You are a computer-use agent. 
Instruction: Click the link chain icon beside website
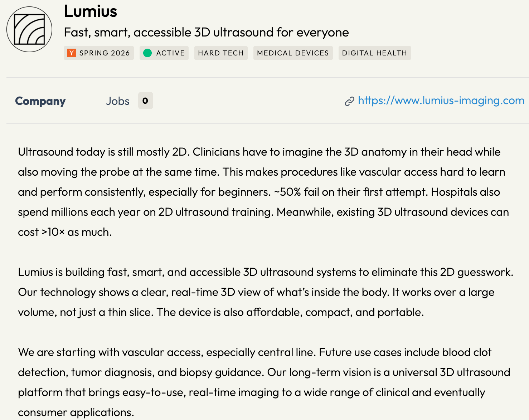(x=349, y=102)
